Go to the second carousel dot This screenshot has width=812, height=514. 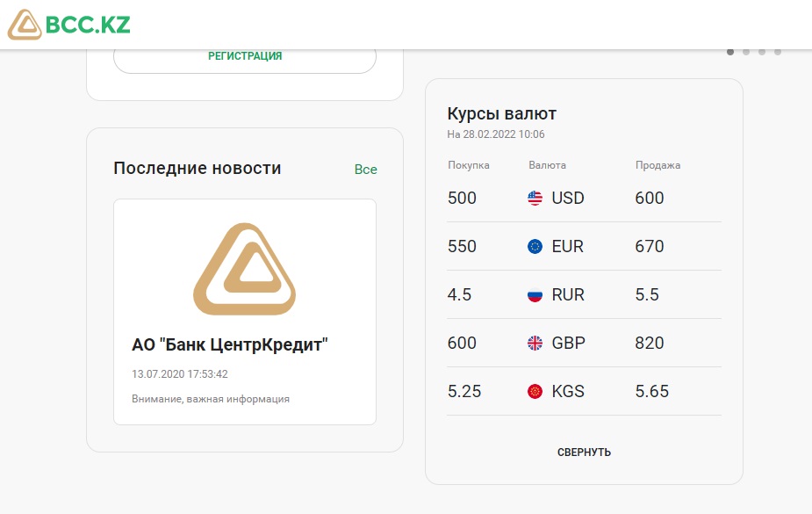point(746,52)
